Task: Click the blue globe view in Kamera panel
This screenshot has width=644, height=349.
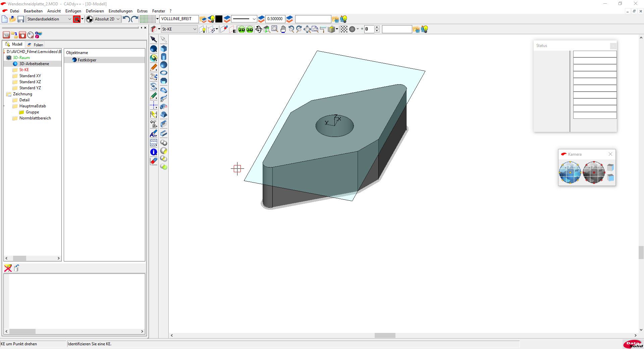Action: (570, 172)
